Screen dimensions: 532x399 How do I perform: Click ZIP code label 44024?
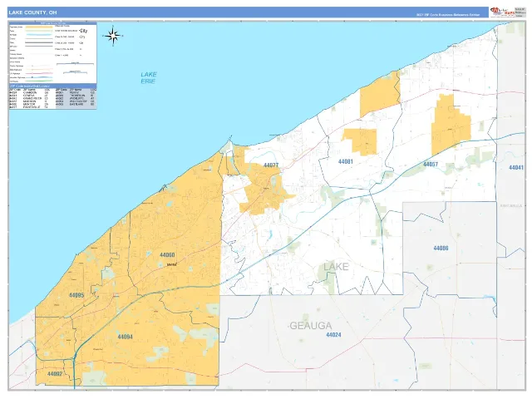(x=333, y=335)
